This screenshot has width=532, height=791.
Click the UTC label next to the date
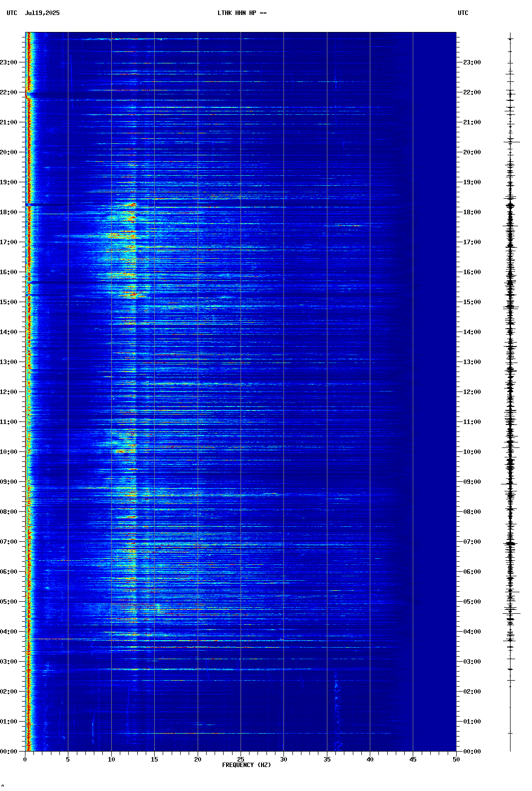[x=11, y=13]
